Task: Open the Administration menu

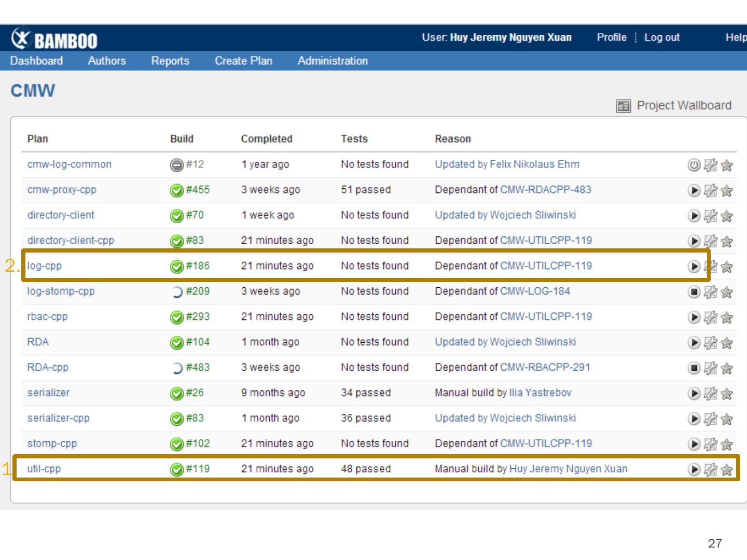Action: pos(333,61)
